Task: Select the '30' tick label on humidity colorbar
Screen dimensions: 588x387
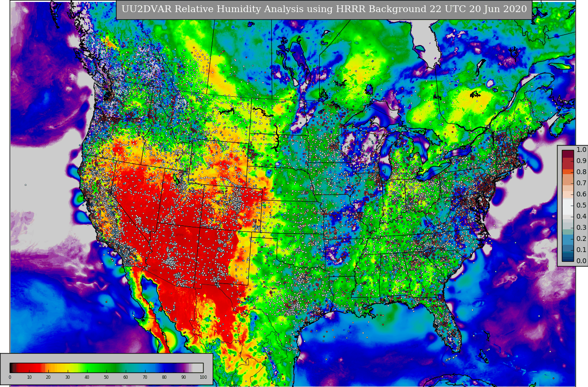Action: pos(68,377)
